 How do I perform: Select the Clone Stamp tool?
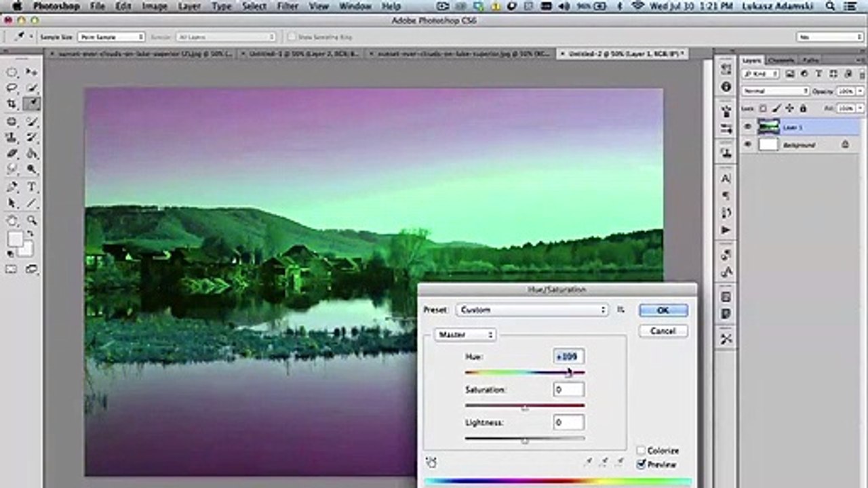[x=12, y=138]
